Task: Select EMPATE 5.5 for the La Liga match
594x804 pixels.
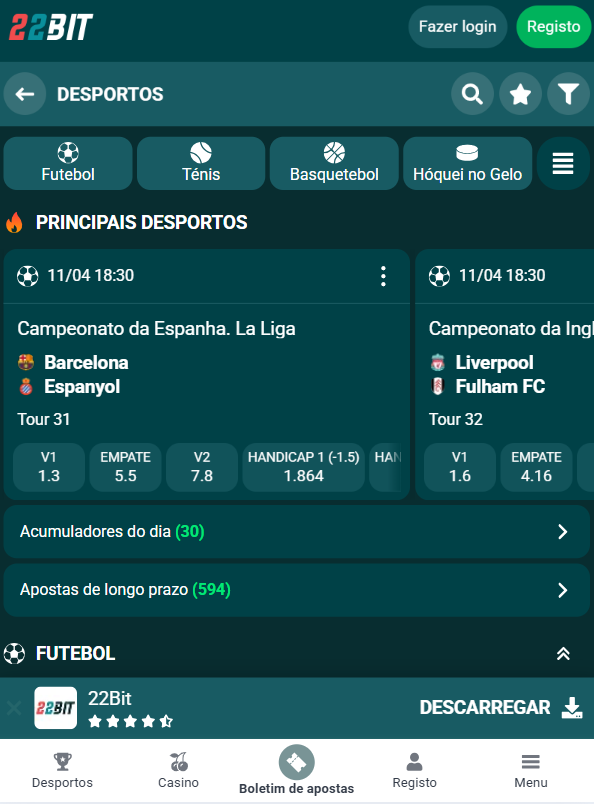Action: pos(125,467)
